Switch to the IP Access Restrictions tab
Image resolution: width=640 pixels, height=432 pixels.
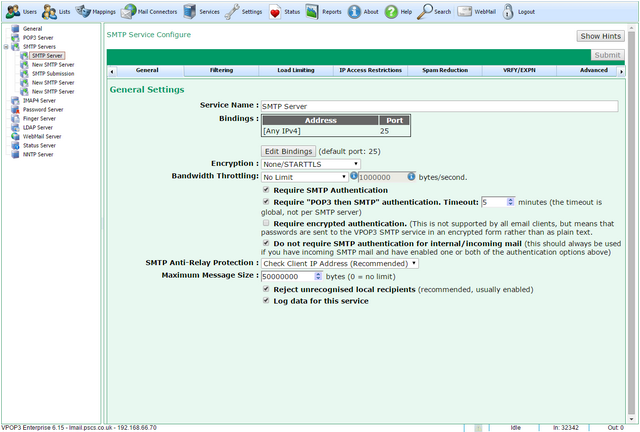coord(370,70)
